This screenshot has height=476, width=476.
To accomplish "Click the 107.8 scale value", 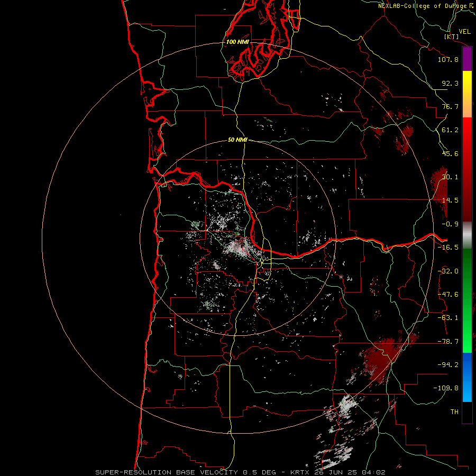I will pos(448,59).
